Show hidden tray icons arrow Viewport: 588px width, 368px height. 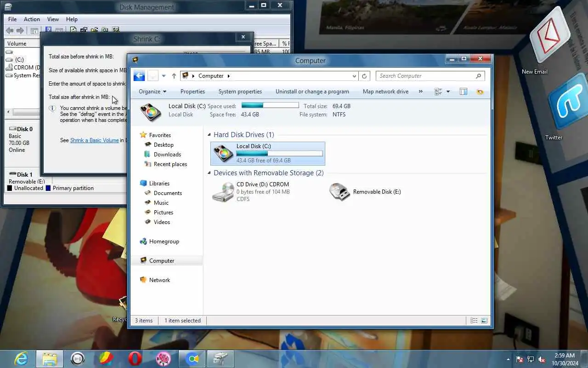click(x=508, y=359)
